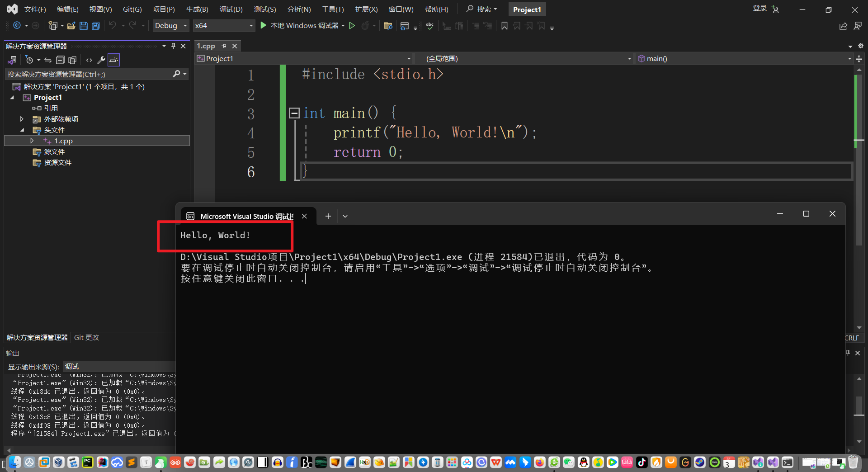The height and width of the screenshot is (472, 868).
Task: Click the 登录 sign-in button
Action: [x=759, y=9]
